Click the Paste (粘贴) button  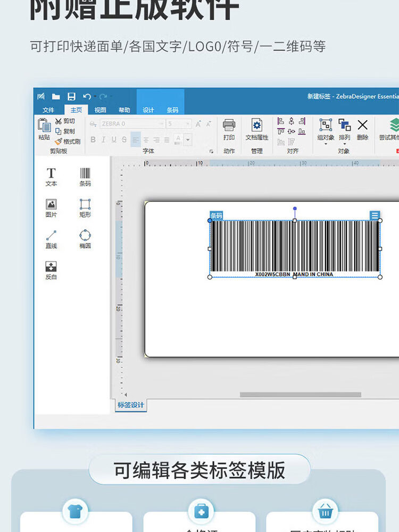pos(44,129)
